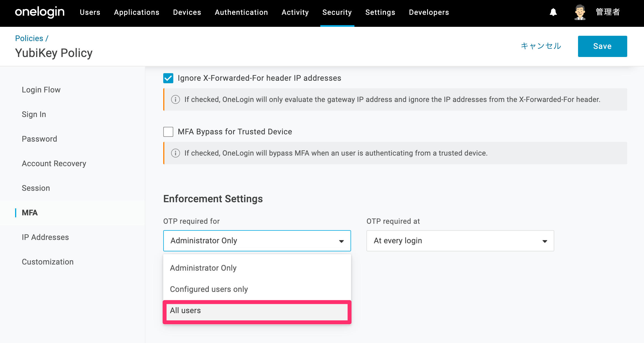Open the Authentication menu

[x=241, y=12]
